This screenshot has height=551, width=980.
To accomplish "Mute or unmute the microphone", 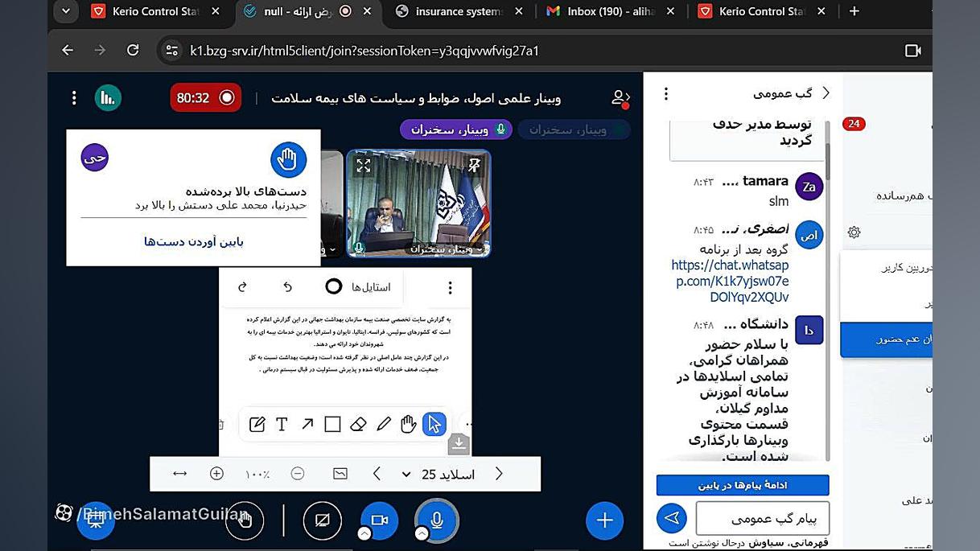I will [437, 520].
